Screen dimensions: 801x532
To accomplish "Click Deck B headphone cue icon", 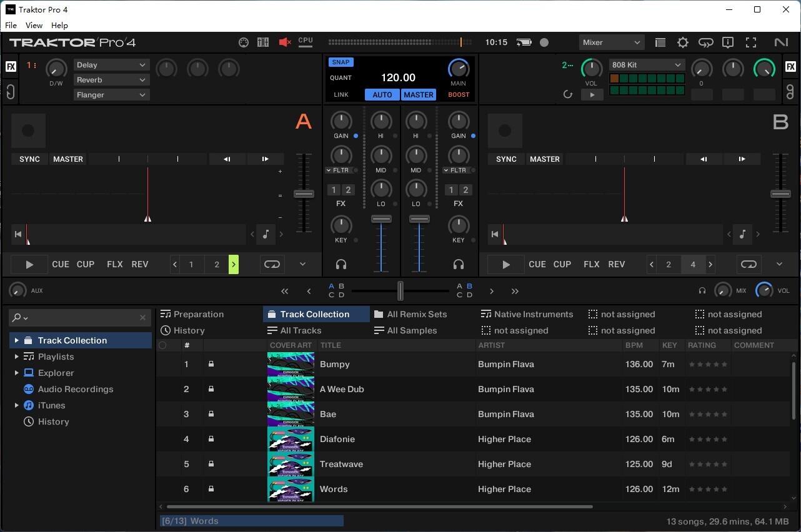I will tap(459, 265).
